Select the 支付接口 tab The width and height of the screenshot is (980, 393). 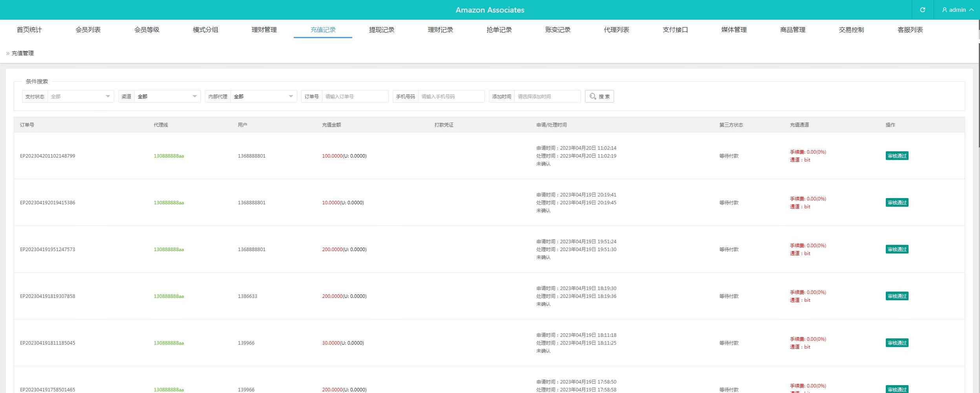[x=675, y=30]
